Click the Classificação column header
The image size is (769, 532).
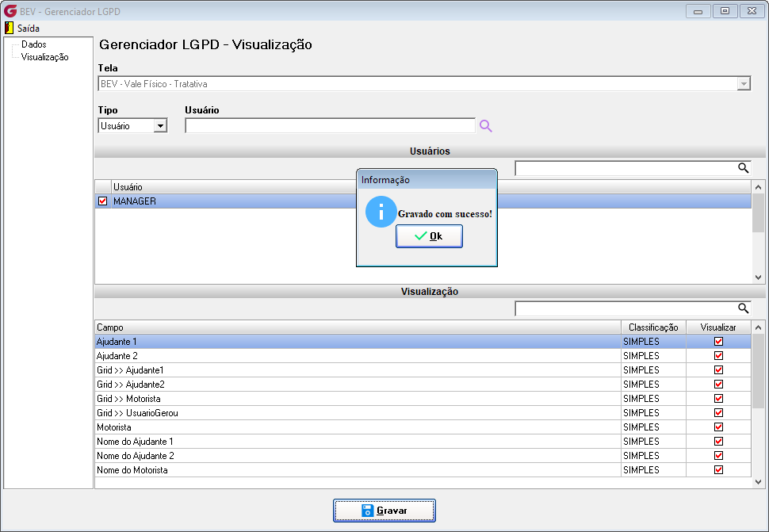[653, 327]
